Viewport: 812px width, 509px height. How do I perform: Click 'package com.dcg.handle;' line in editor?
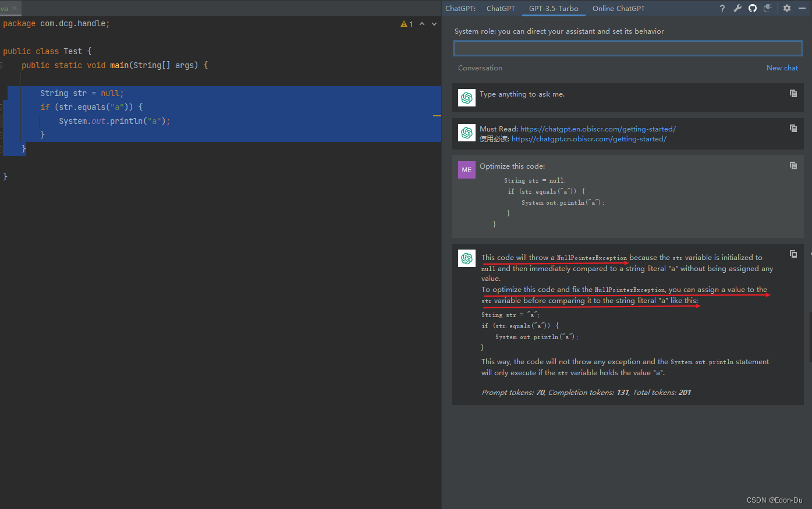click(x=56, y=23)
